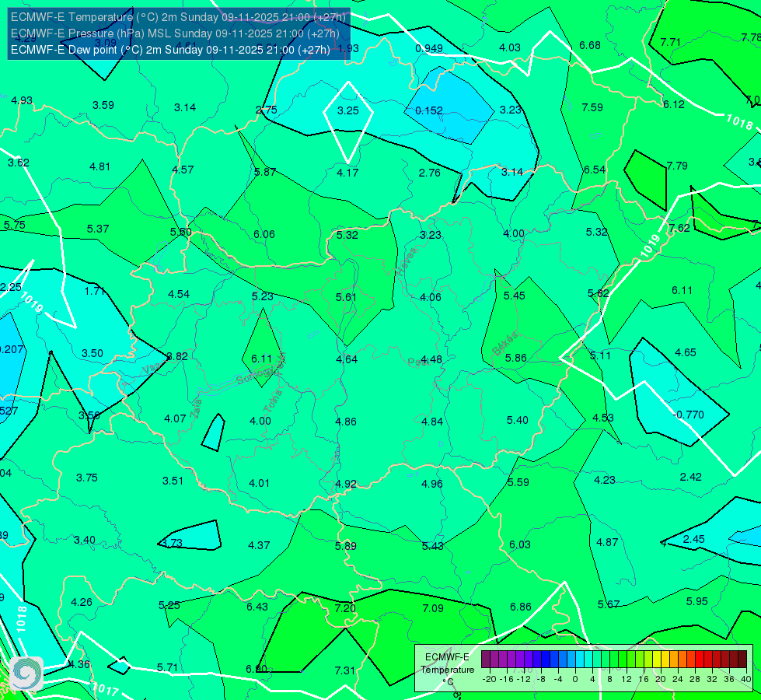Click the 5.86 value near Békés

515,358
